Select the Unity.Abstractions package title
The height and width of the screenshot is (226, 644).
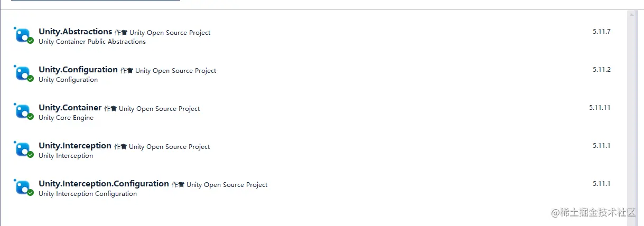coord(75,32)
